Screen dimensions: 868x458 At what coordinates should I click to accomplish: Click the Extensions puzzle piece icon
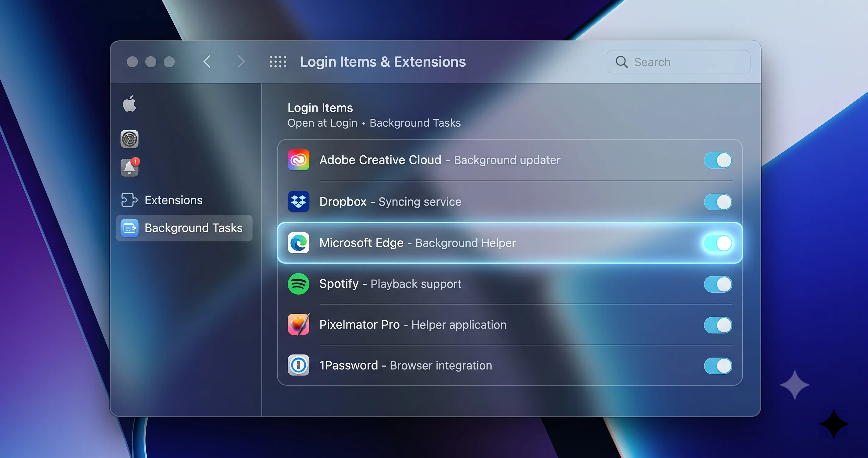pyautogui.click(x=130, y=200)
